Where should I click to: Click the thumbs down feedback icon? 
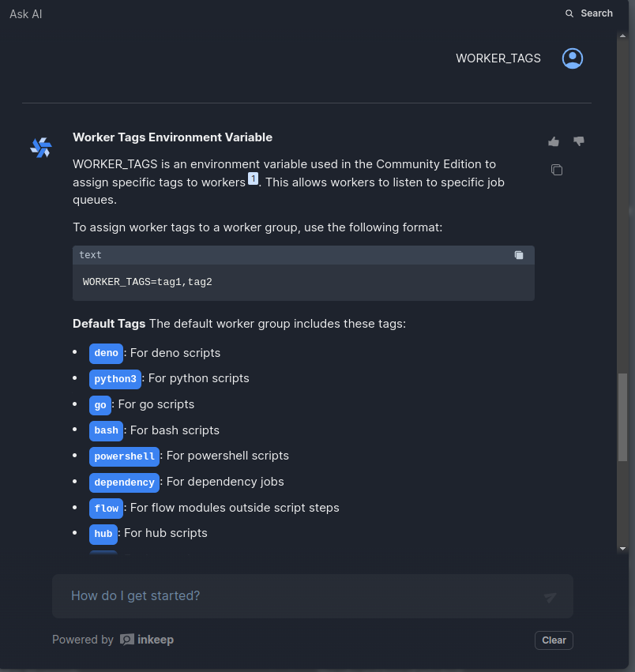(579, 141)
